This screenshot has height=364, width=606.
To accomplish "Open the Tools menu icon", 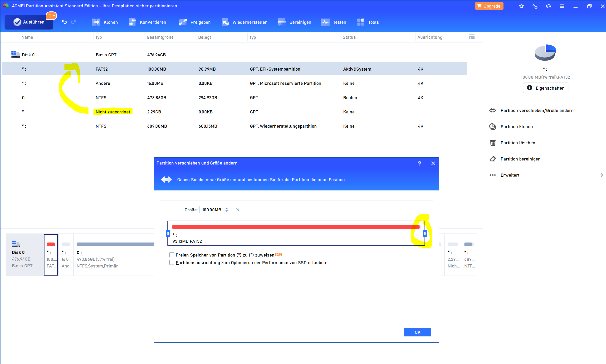I will [x=361, y=22].
